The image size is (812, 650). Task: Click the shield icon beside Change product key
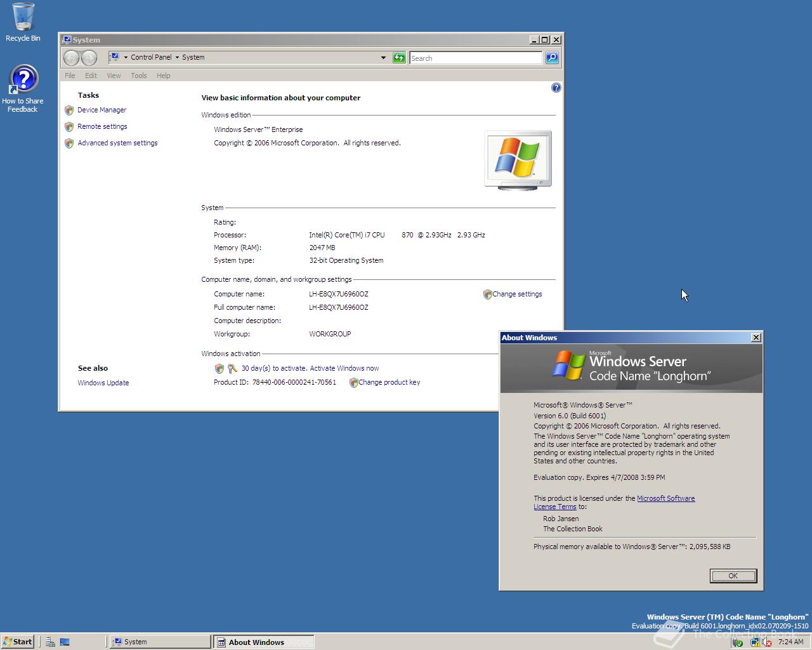coord(353,383)
